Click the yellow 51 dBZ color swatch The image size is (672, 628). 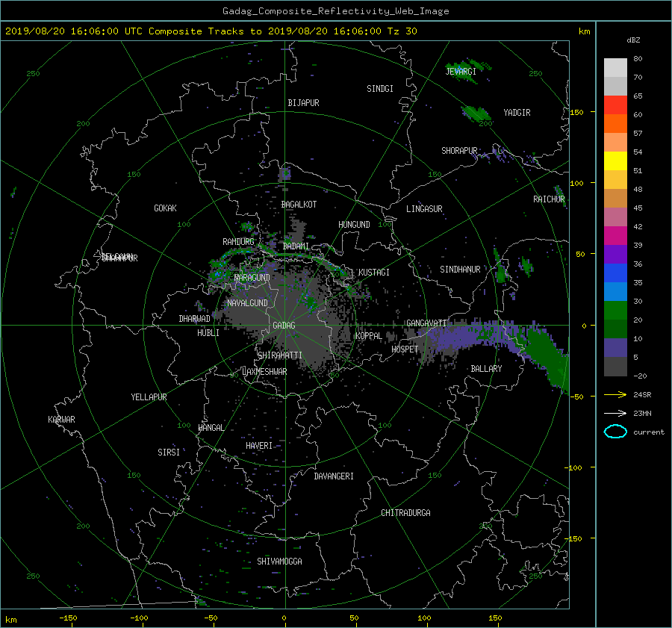point(615,161)
